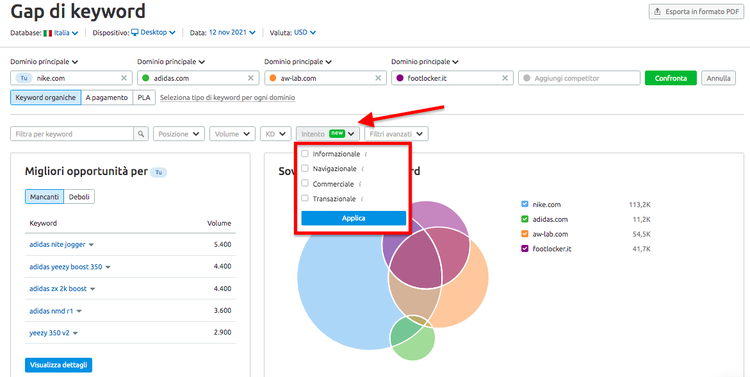Open the KD filter dropdown
The image size is (750, 377).
tap(276, 134)
